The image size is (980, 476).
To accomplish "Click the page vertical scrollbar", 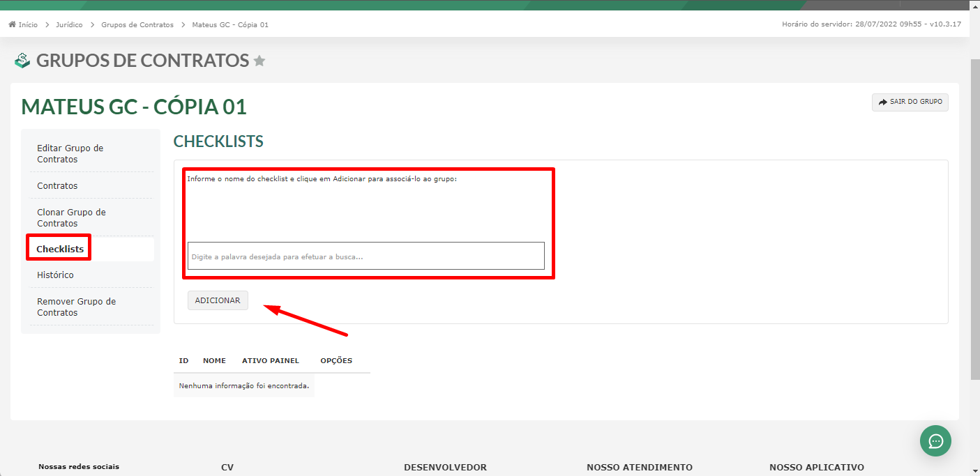I will (975, 220).
